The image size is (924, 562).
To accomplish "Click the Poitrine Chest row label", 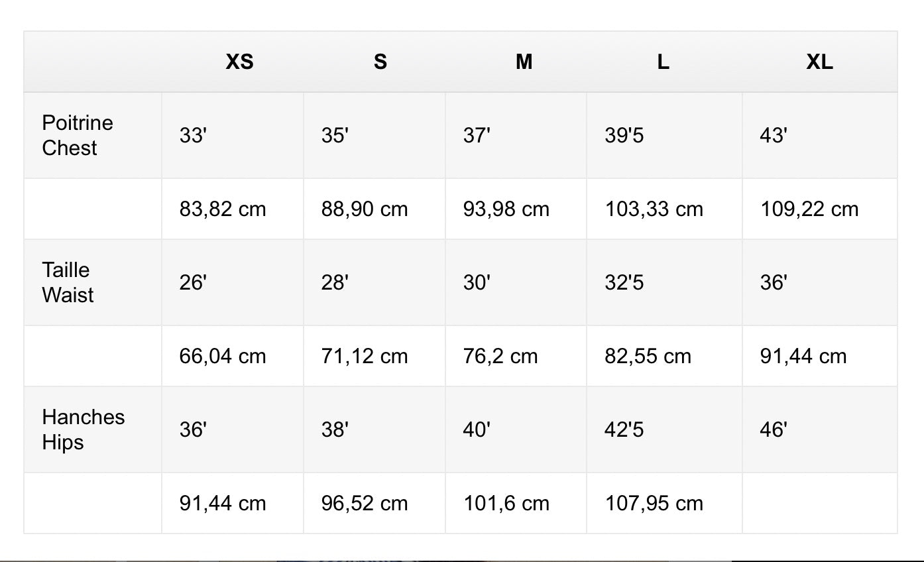I will click(x=78, y=135).
